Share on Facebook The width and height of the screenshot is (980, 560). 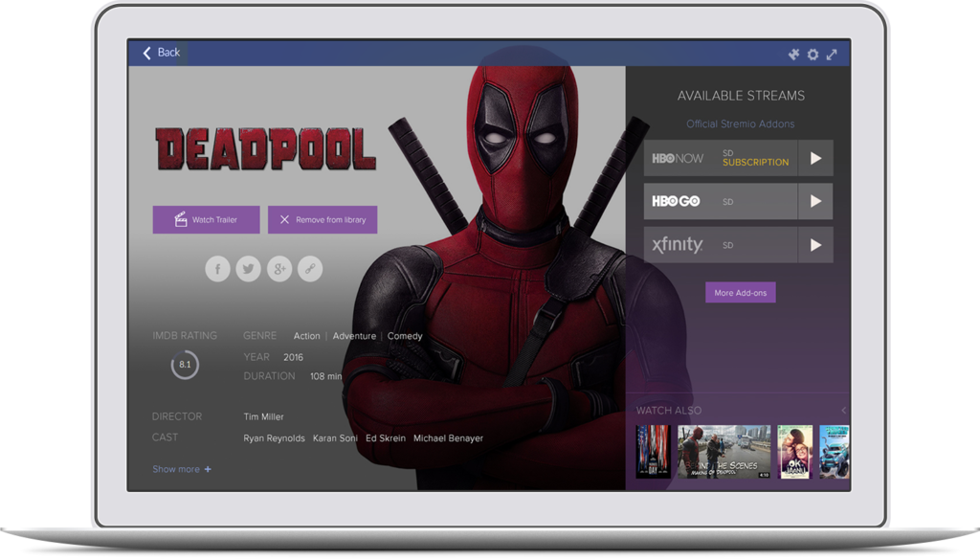(217, 269)
